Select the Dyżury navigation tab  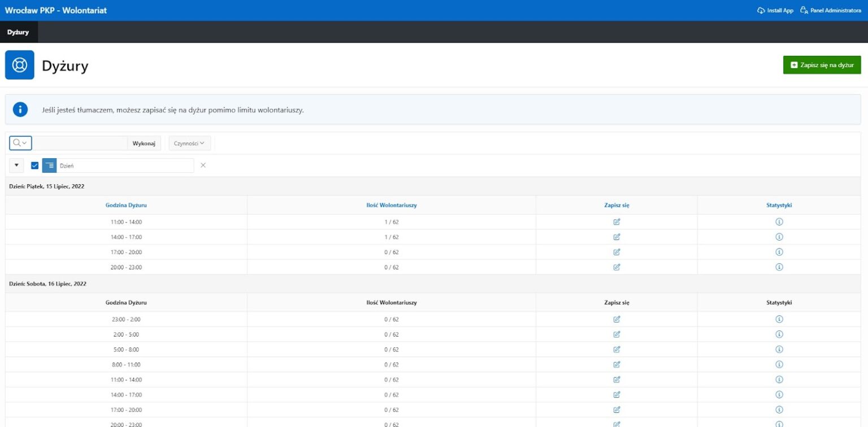(x=19, y=32)
